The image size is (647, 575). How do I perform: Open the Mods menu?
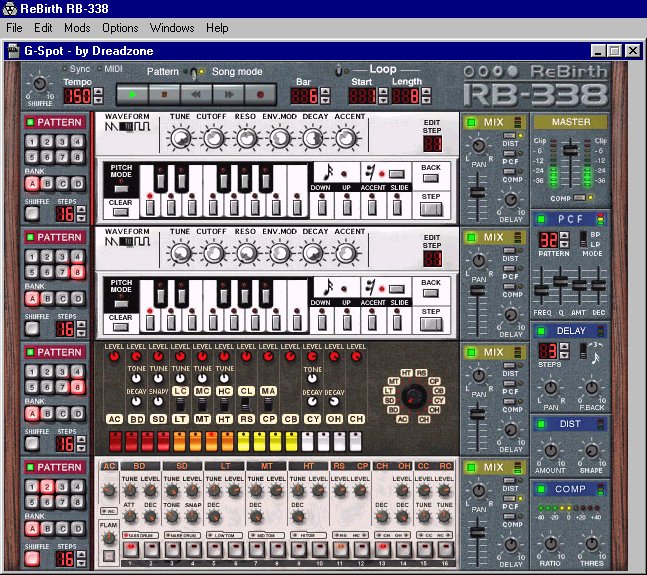[77, 28]
